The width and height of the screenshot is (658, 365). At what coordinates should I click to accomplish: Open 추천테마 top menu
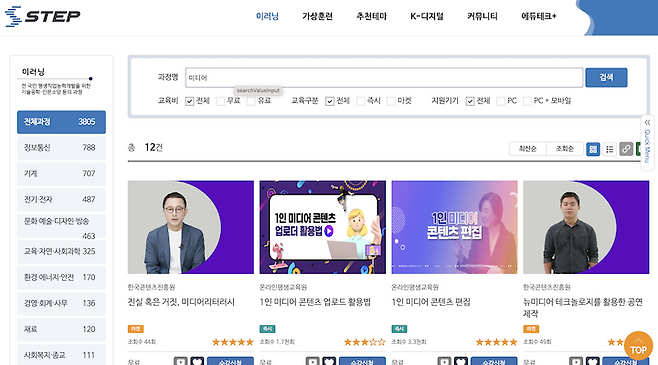tap(371, 16)
